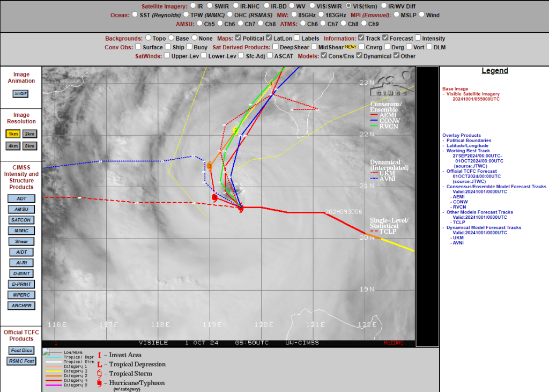Toggle the Forecast information checkbox

tap(385, 38)
